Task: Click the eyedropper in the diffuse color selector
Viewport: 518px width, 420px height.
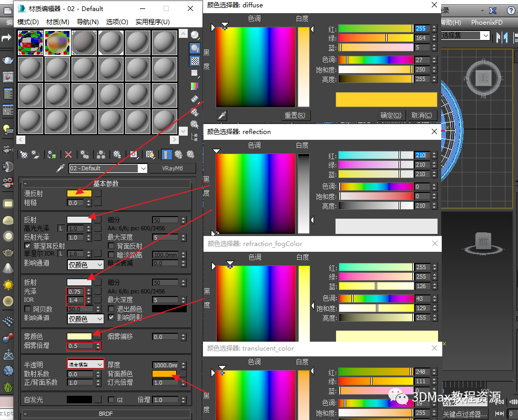Action: [222, 115]
